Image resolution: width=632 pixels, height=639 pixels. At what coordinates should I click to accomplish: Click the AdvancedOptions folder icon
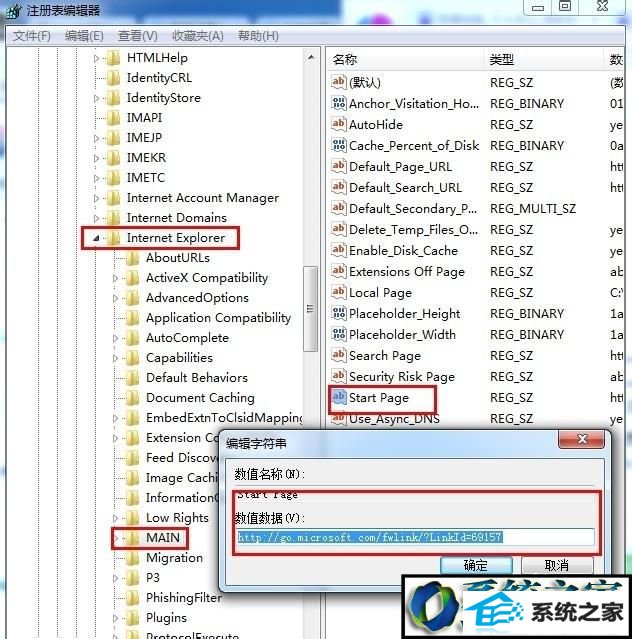[x=133, y=297]
